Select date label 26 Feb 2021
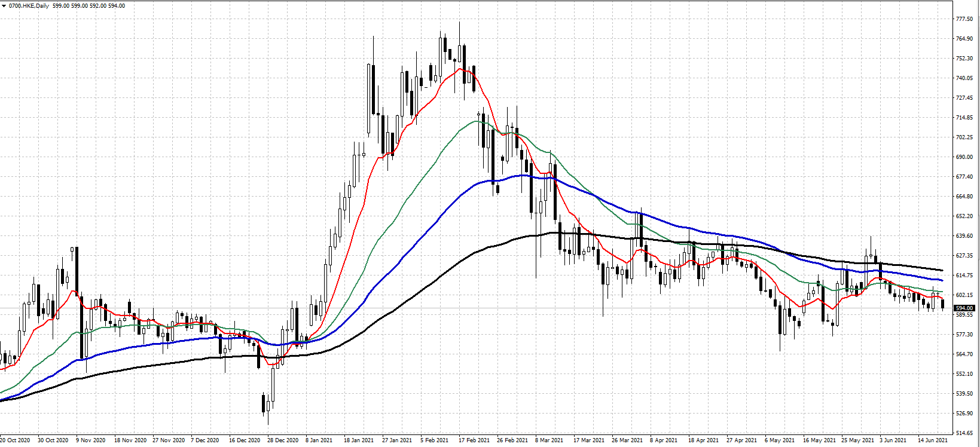The height and width of the screenshot is (447, 980). (512, 440)
